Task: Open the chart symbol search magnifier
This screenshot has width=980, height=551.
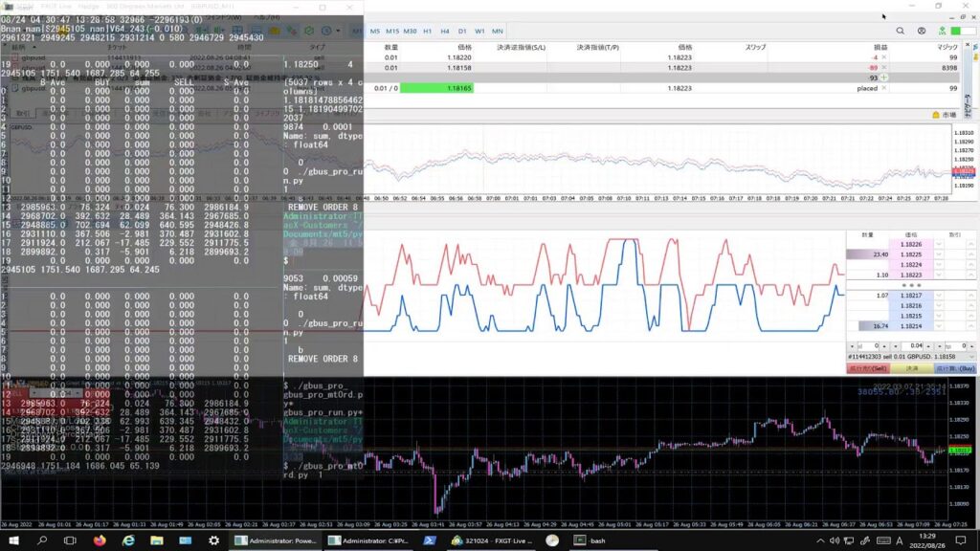Action: pos(901,31)
